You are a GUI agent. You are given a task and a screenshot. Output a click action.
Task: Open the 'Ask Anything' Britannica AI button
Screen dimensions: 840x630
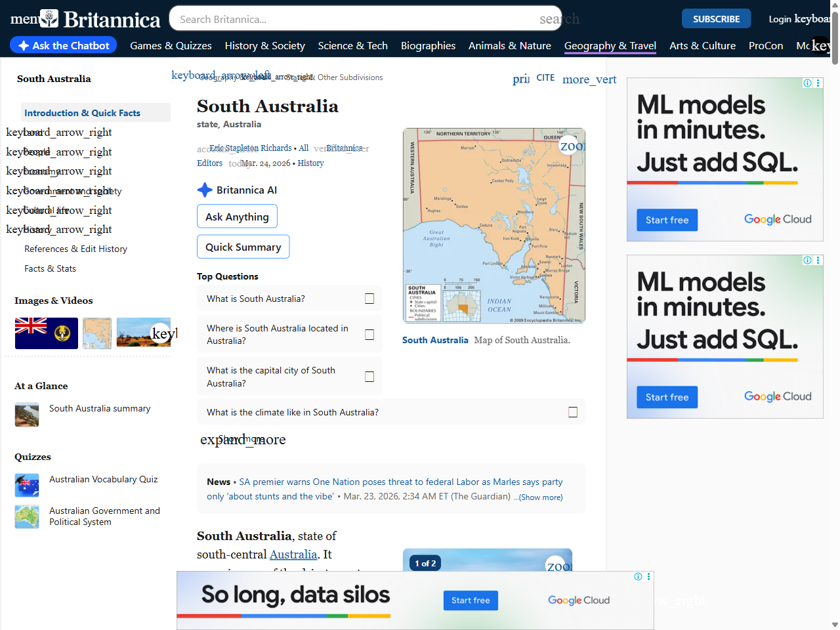click(x=237, y=216)
